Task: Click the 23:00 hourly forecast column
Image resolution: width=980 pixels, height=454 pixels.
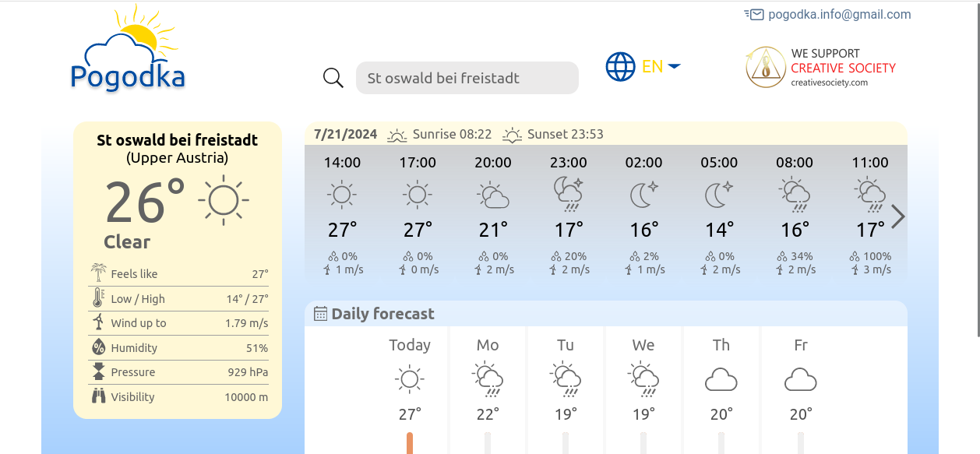Action: [x=569, y=215]
